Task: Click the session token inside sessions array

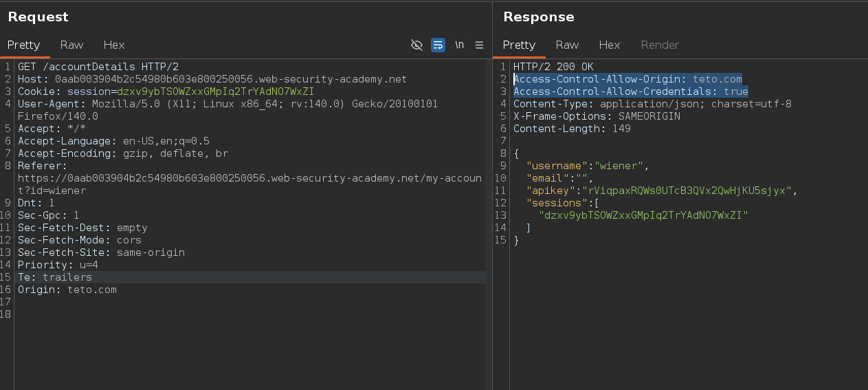Action: coord(643,215)
